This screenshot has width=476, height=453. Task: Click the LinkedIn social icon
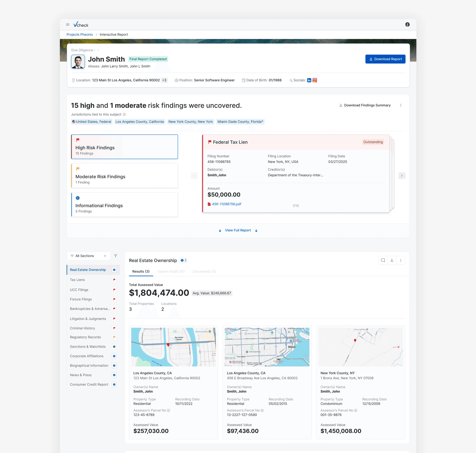(309, 80)
